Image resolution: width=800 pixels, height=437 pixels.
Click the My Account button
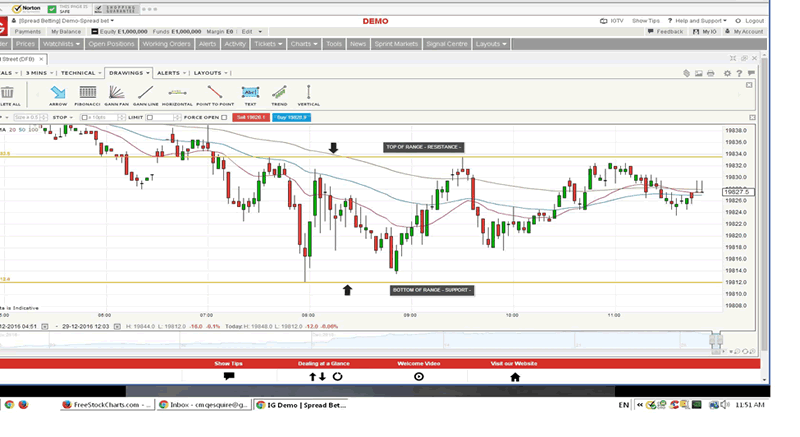coord(744,32)
